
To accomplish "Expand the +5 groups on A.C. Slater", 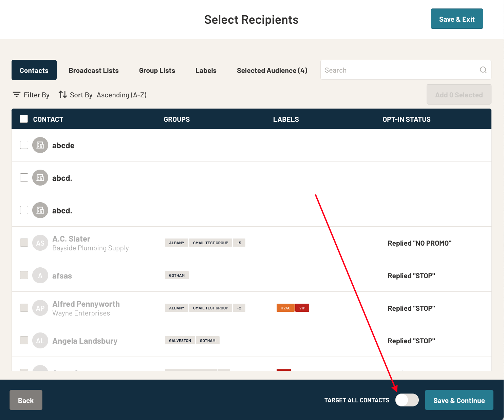I will pos(239,243).
